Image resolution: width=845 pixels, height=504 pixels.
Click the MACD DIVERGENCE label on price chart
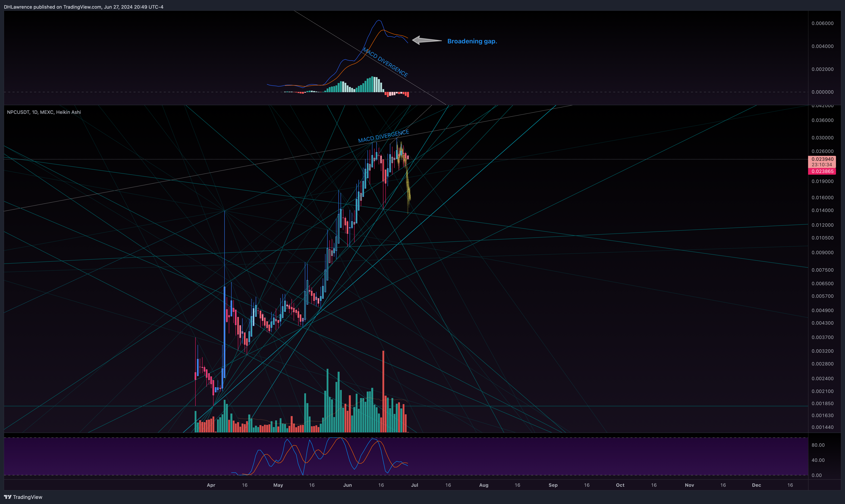[x=383, y=136]
